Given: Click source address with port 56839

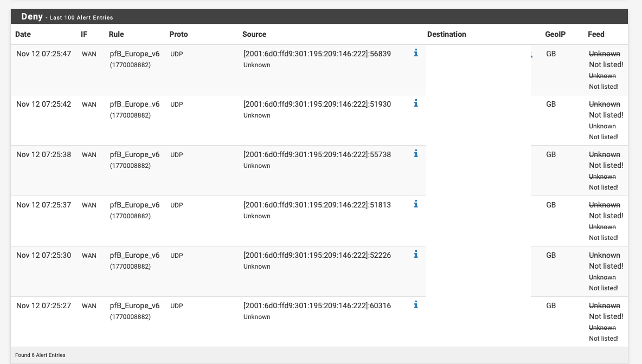Looking at the screenshot, I should tap(317, 54).
